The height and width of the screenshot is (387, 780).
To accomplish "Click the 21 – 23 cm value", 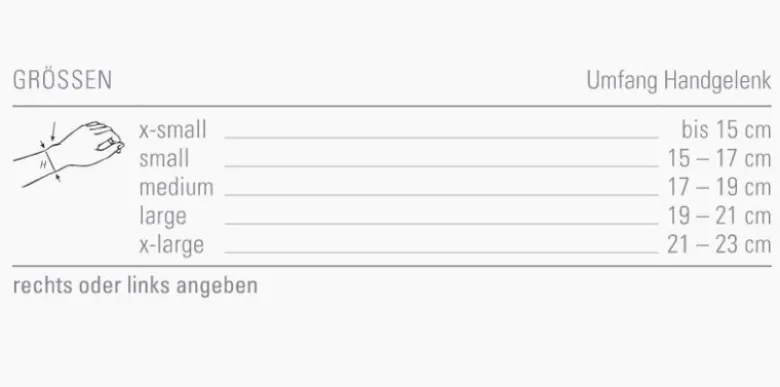I will (719, 245).
